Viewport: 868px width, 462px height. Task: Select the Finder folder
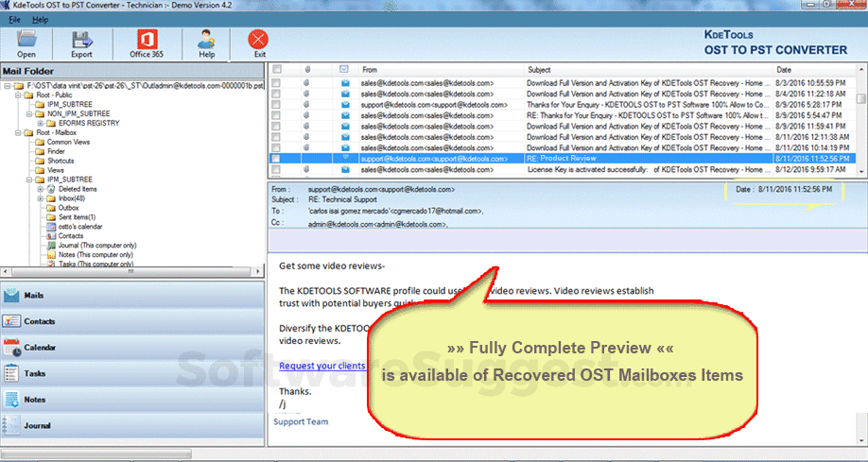56,151
